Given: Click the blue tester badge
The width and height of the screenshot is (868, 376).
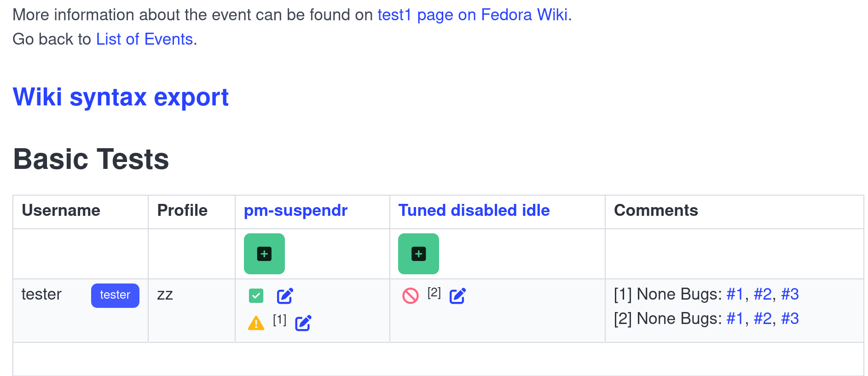Looking at the screenshot, I should tap(115, 295).
